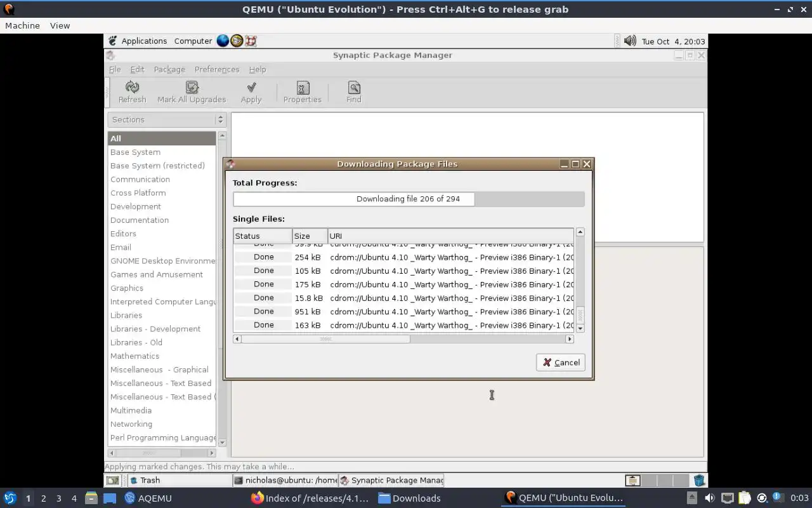This screenshot has width=812, height=508.
Task: Click the Status column header
Action: pos(263,236)
